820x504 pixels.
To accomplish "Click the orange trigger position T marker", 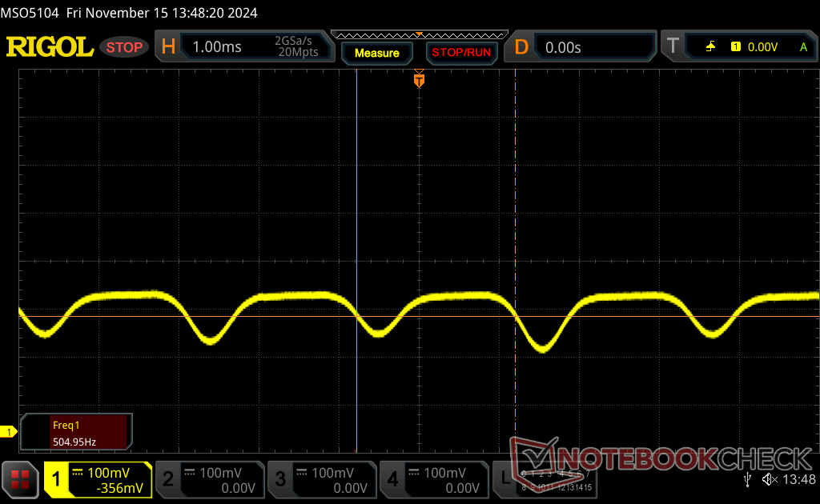I will [419, 80].
